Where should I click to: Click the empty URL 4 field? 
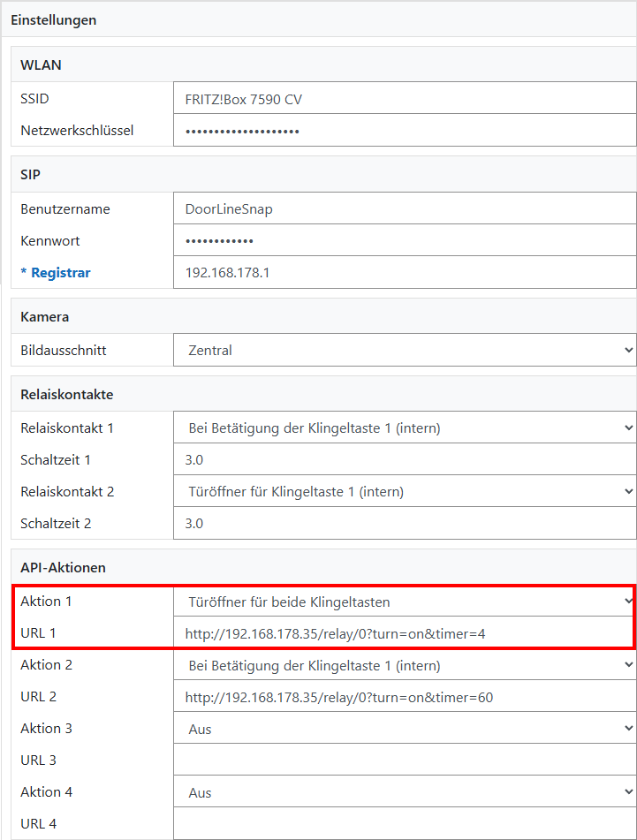[404, 823]
